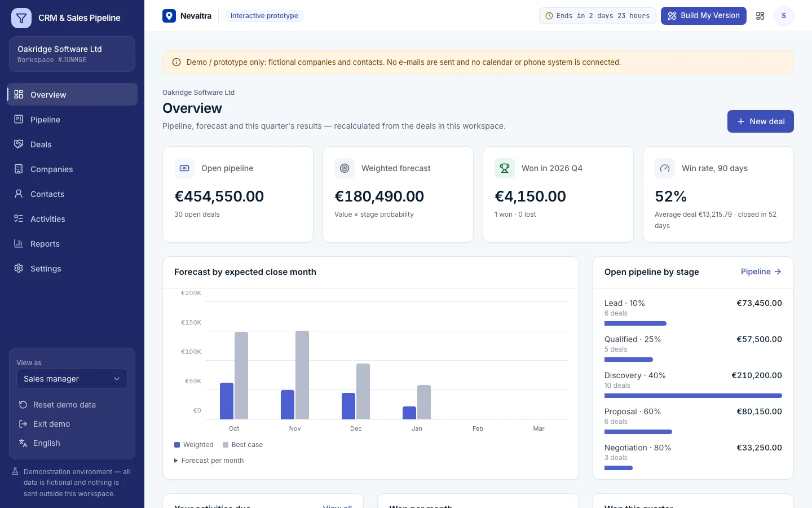This screenshot has width=812, height=508.
Task: Click the Dec weighted bar
Action: click(348, 406)
